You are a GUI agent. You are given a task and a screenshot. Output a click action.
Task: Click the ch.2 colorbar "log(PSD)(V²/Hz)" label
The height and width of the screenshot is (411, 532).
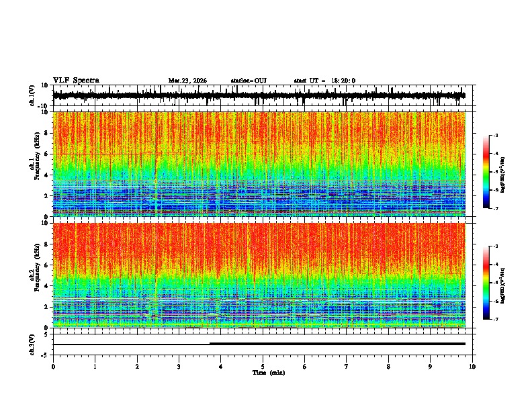point(503,285)
